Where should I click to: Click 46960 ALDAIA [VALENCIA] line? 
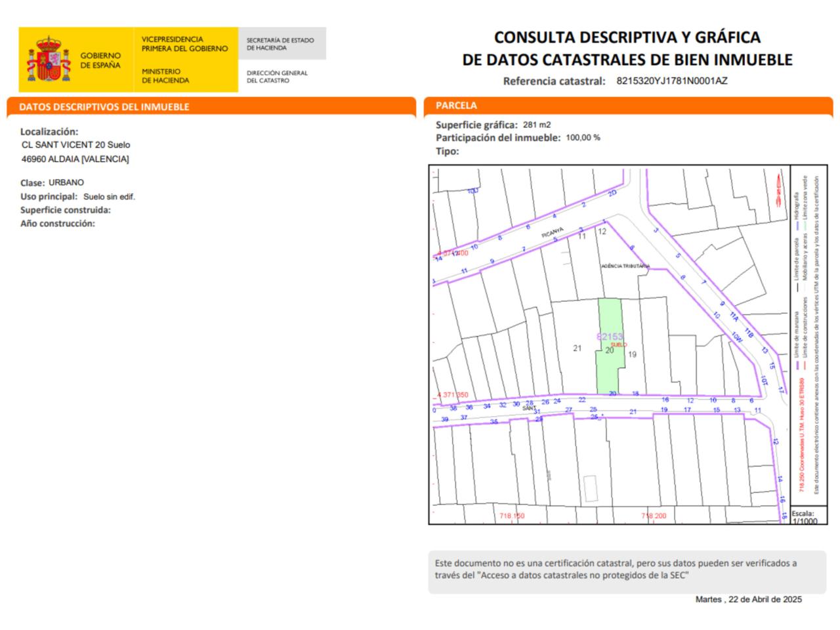(x=75, y=159)
